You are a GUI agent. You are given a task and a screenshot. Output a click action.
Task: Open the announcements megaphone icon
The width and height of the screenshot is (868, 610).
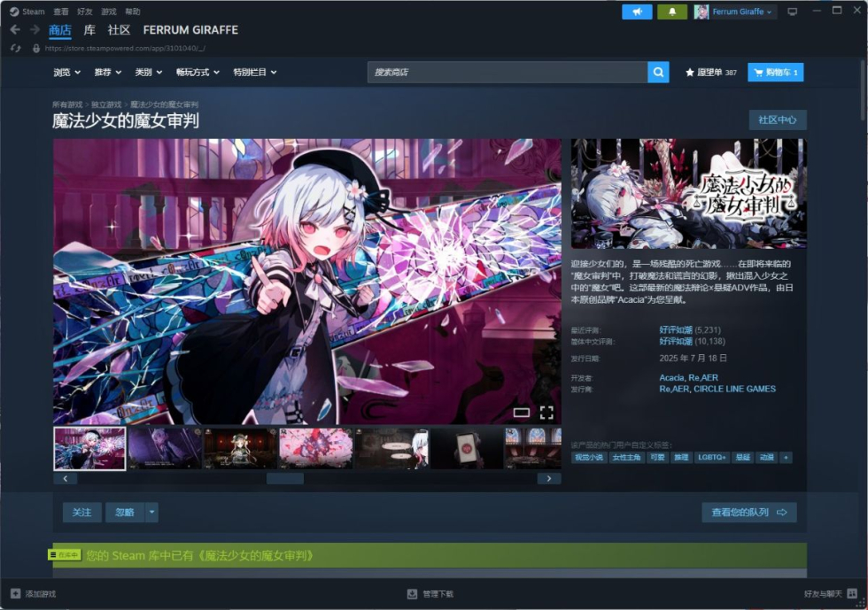coord(637,11)
